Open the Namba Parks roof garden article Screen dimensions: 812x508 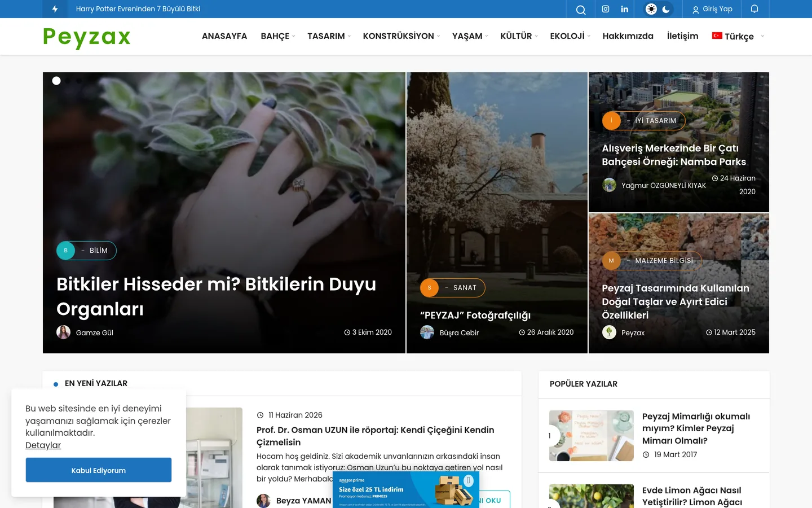click(674, 155)
